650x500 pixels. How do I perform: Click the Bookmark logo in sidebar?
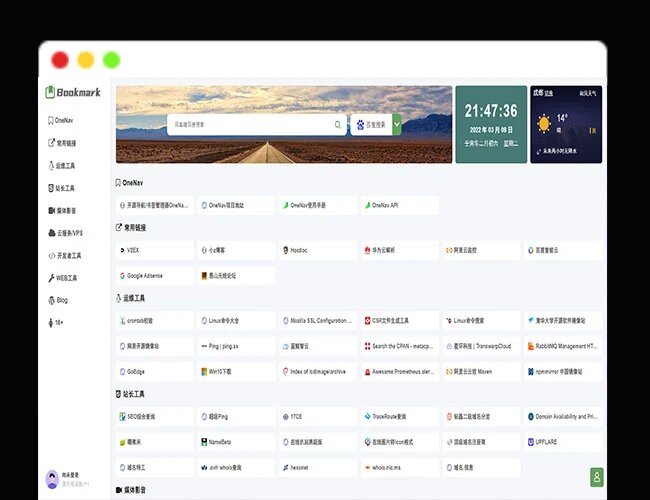click(73, 92)
